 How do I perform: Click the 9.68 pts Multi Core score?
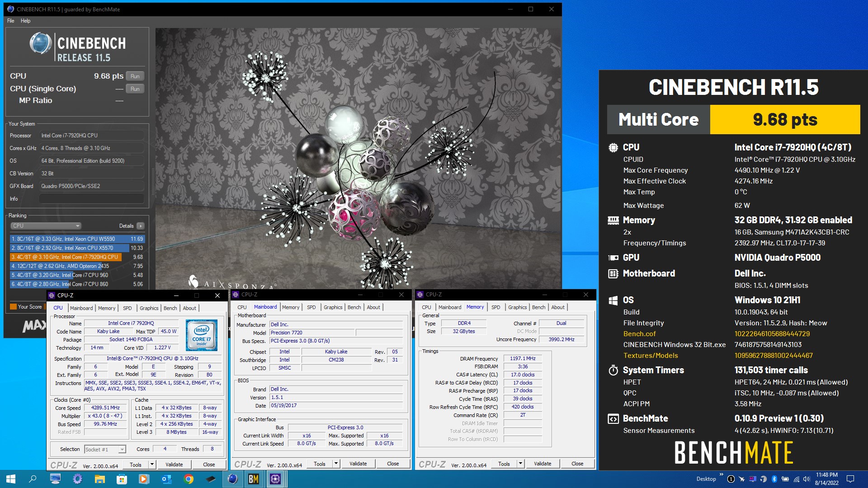785,120
